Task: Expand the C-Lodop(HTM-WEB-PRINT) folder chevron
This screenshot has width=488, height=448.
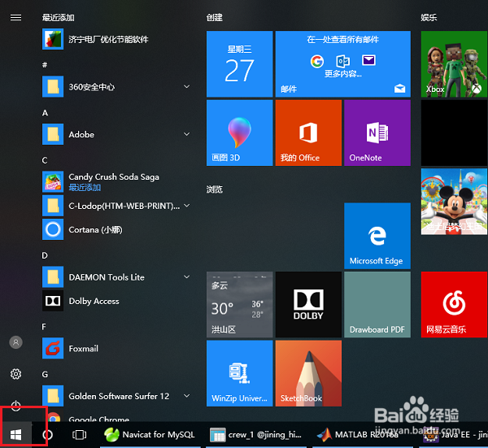Action: (x=187, y=206)
